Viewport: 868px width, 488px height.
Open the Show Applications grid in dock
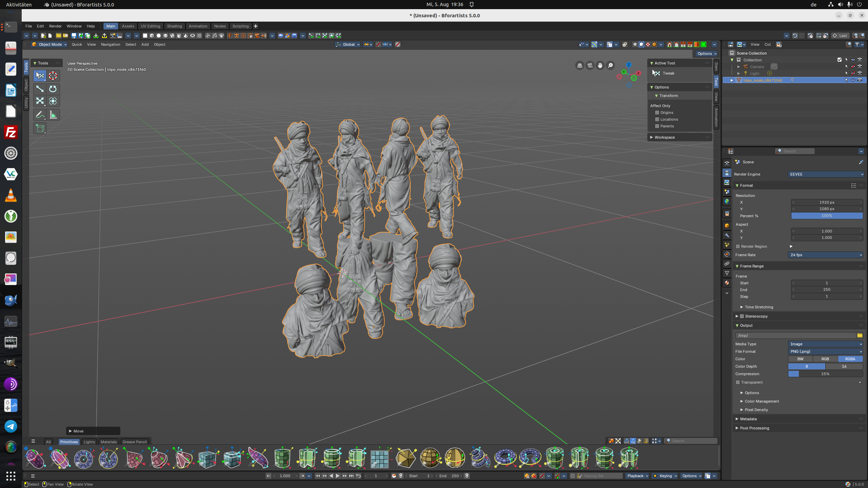point(11,476)
